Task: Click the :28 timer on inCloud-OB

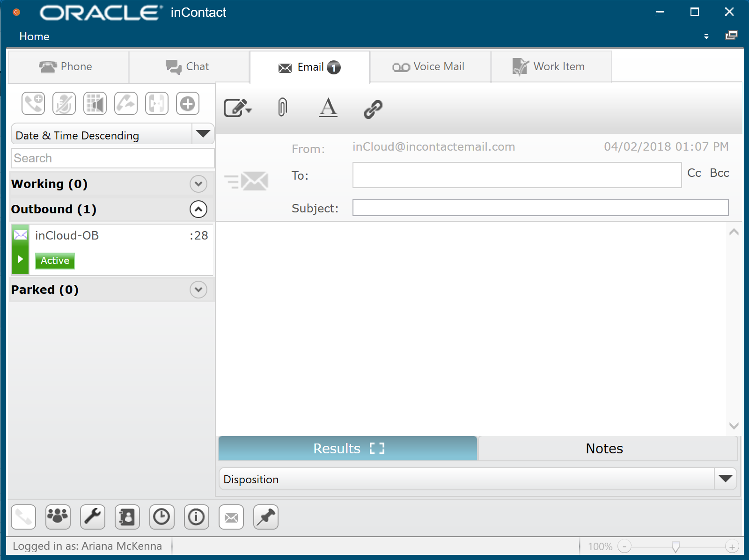Action: tap(199, 235)
